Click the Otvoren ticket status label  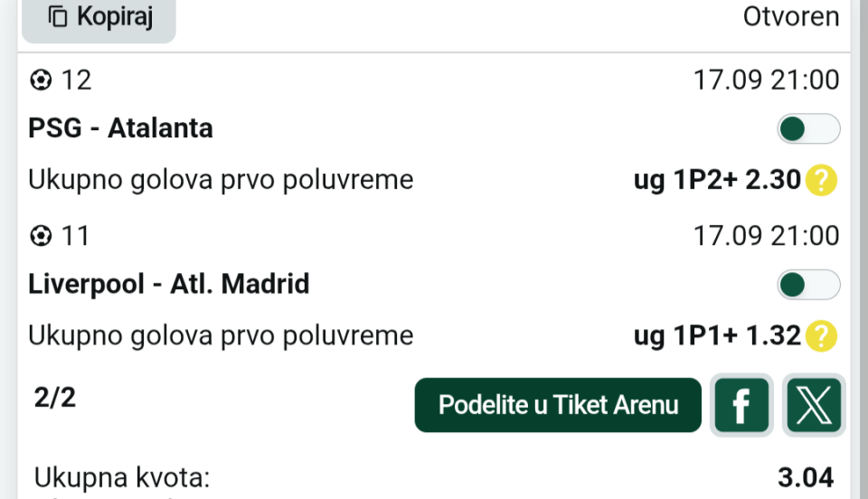coord(791,16)
